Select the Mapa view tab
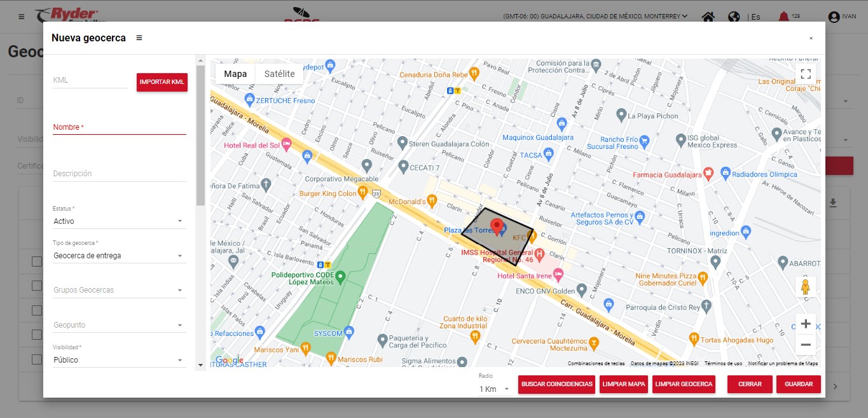 click(235, 74)
